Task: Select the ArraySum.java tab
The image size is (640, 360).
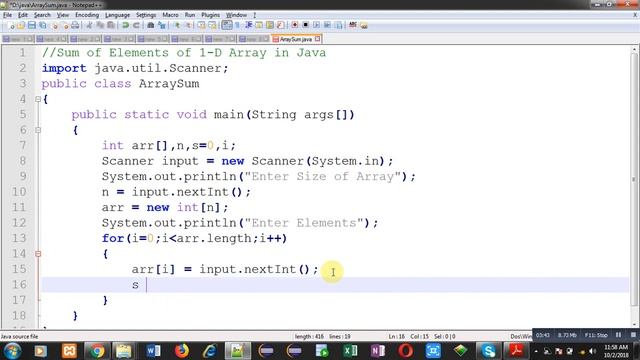Action: [x=296, y=39]
